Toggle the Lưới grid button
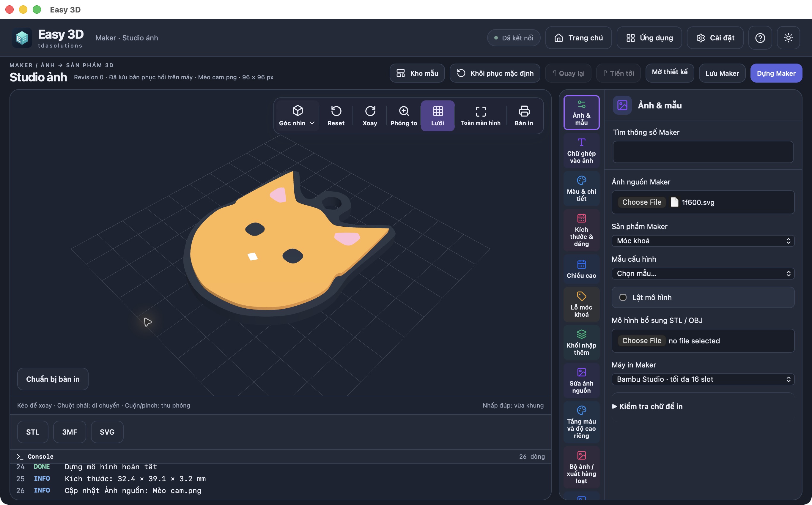The image size is (812, 505). point(438,116)
